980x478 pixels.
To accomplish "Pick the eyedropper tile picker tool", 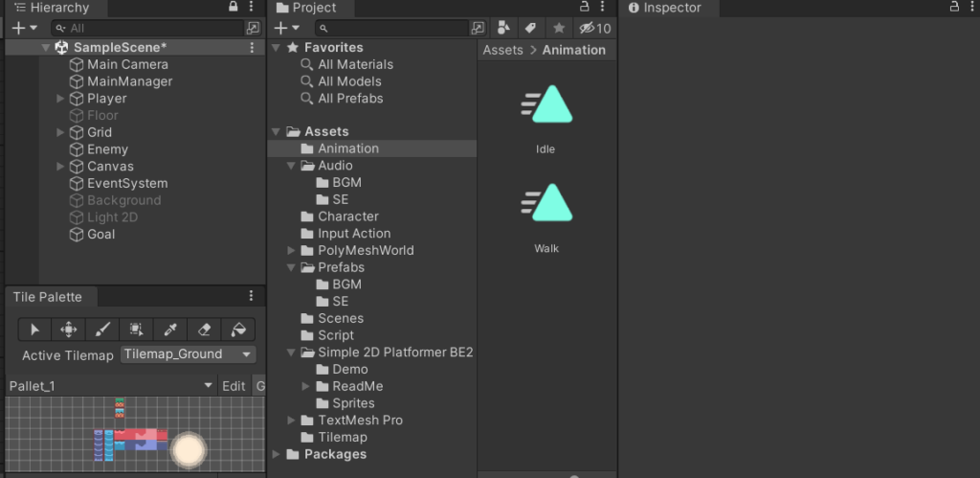I will coord(169,330).
